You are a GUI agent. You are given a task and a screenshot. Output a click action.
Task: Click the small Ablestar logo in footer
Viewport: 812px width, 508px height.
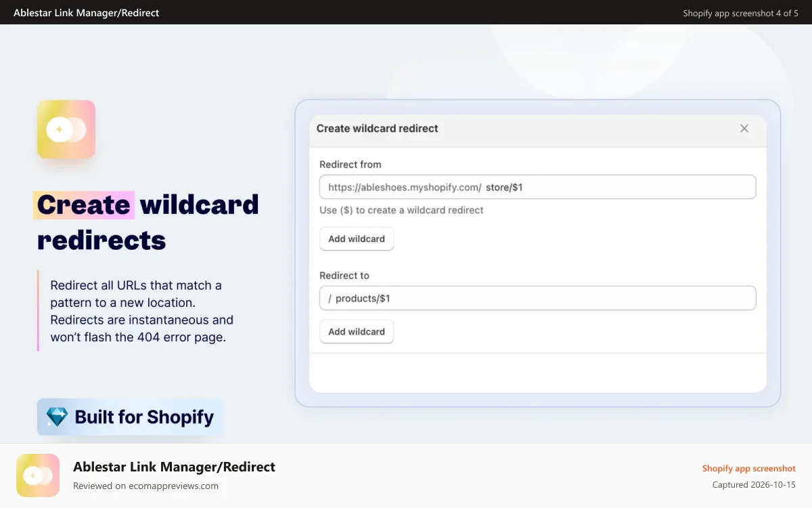pyautogui.click(x=38, y=475)
